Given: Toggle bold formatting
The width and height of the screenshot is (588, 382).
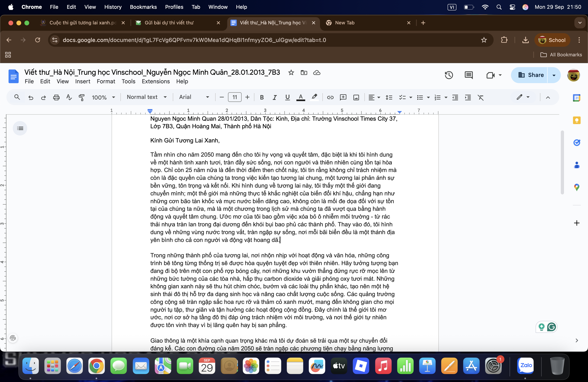Looking at the screenshot, I should (262, 97).
